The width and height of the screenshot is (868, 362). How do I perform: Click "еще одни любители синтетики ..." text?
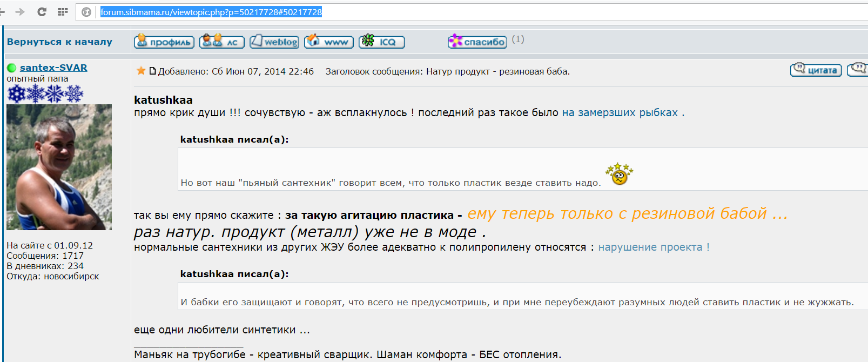point(222,330)
